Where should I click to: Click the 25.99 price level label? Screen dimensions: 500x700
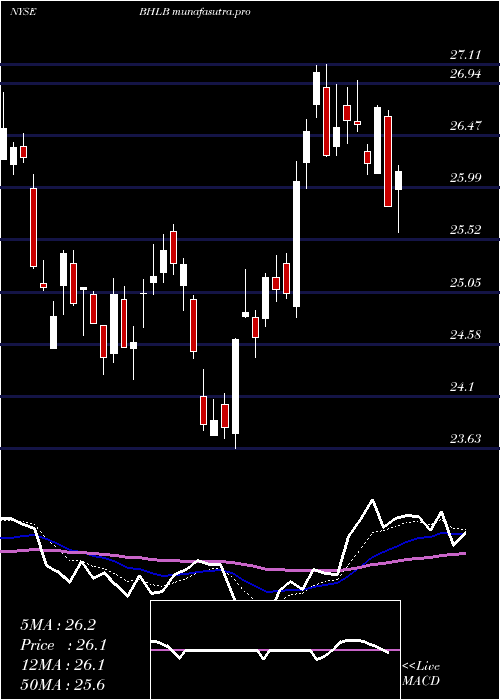tap(465, 178)
